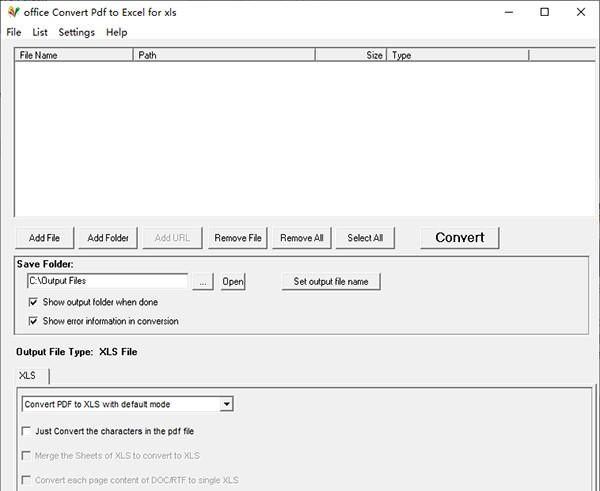Image resolution: width=600 pixels, height=491 pixels.
Task: Maximize the converter window
Action: coord(545,12)
